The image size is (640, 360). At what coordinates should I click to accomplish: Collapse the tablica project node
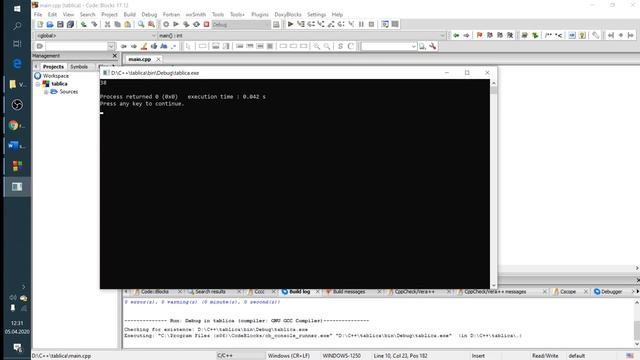[38, 84]
